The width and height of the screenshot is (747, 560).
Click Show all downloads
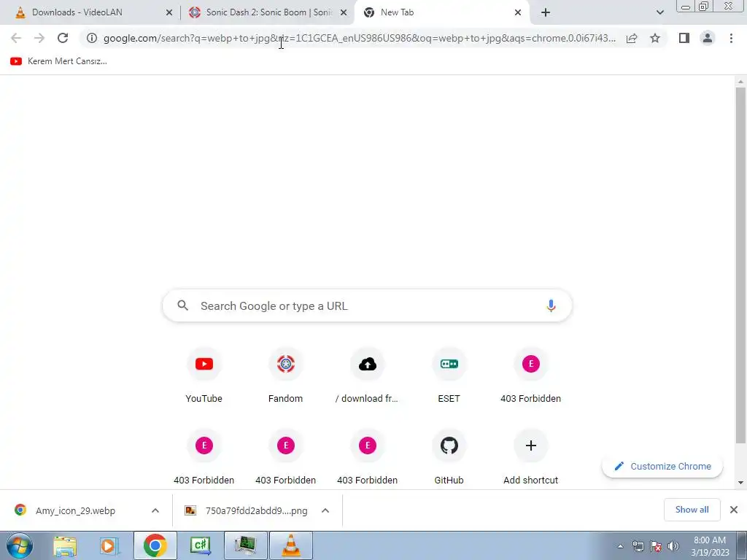point(692,510)
